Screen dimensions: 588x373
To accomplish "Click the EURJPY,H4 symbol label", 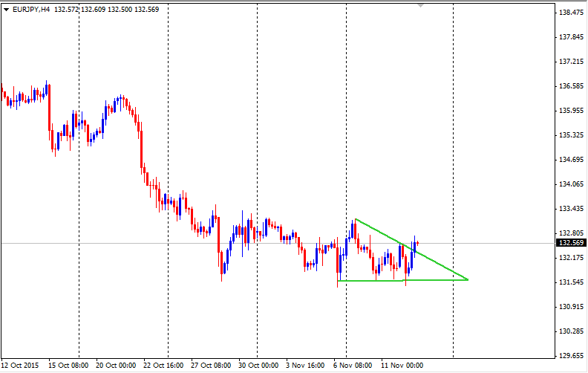I will click(31, 10).
